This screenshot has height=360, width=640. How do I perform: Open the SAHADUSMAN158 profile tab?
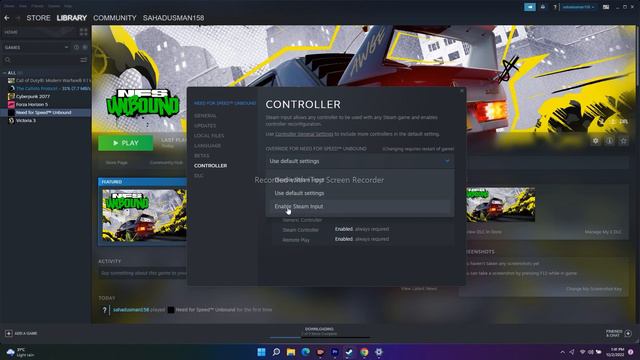point(173,18)
